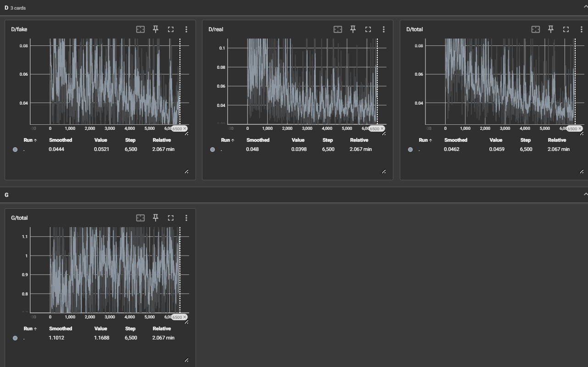Click the G group header label
This screenshot has height=367, width=588.
point(6,195)
